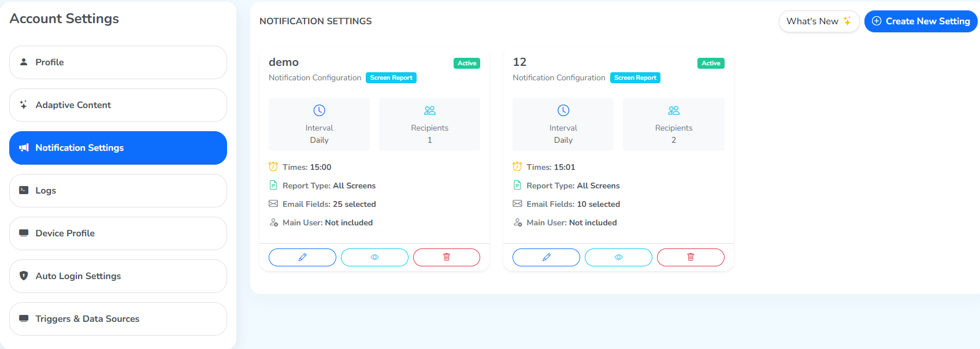
Task: Click Create New Setting button
Action: pyautogui.click(x=920, y=21)
